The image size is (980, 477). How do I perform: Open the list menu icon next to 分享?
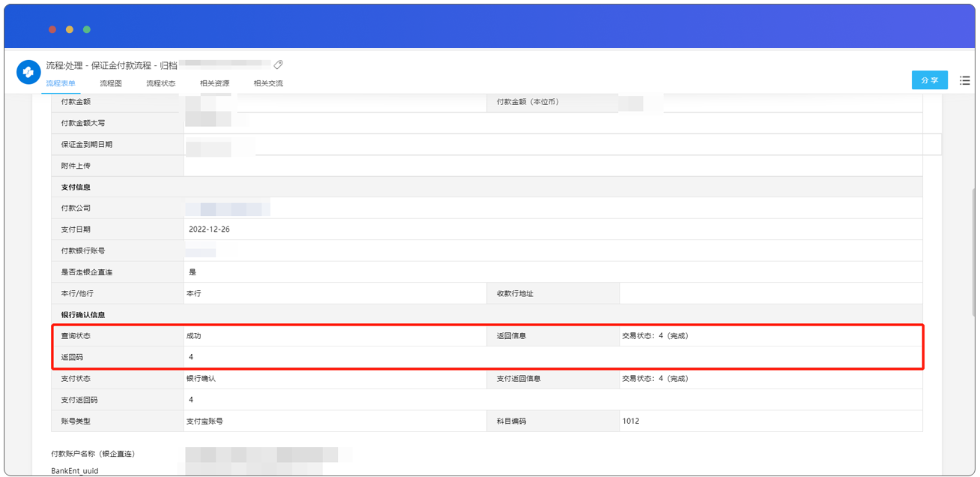click(964, 80)
